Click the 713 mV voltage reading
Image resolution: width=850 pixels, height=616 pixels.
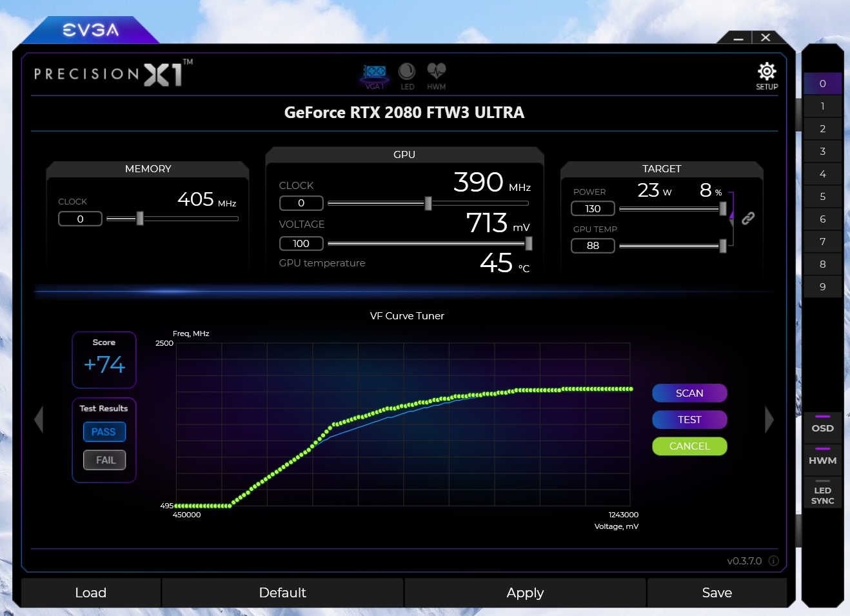(498, 223)
